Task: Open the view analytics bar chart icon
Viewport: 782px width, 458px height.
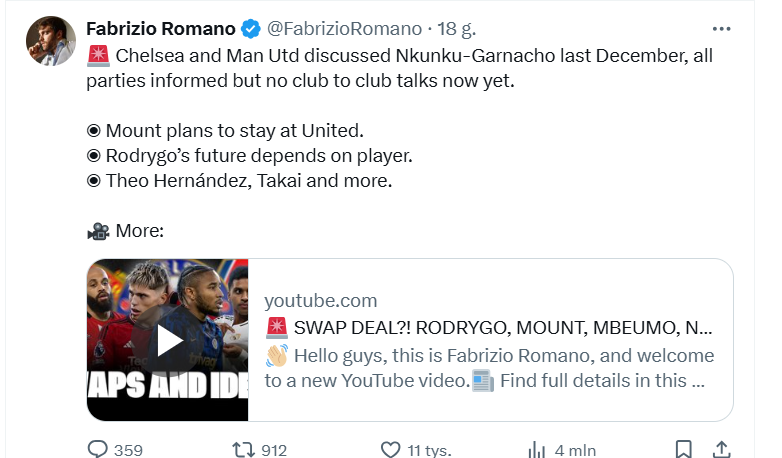Action: pos(536,450)
